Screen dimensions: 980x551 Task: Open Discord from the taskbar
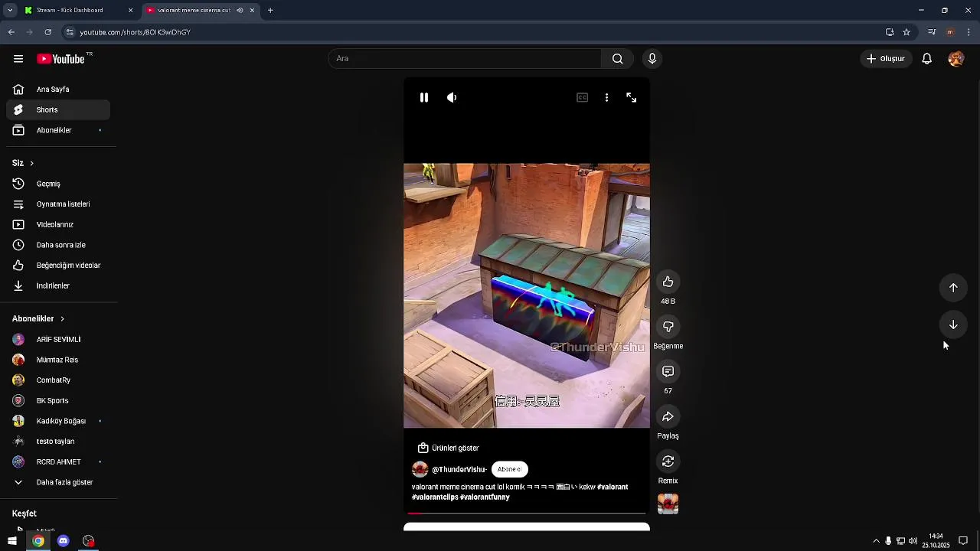tap(64, 541)
